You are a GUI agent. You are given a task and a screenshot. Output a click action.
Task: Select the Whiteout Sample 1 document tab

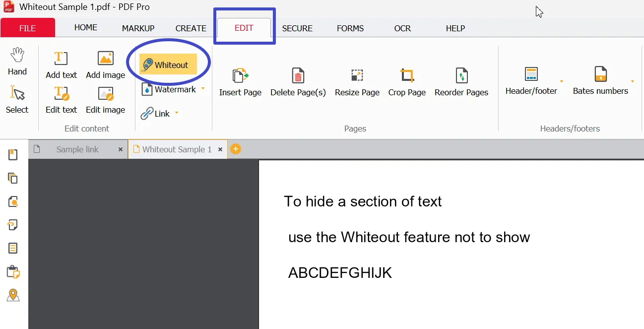coord(177,149)
